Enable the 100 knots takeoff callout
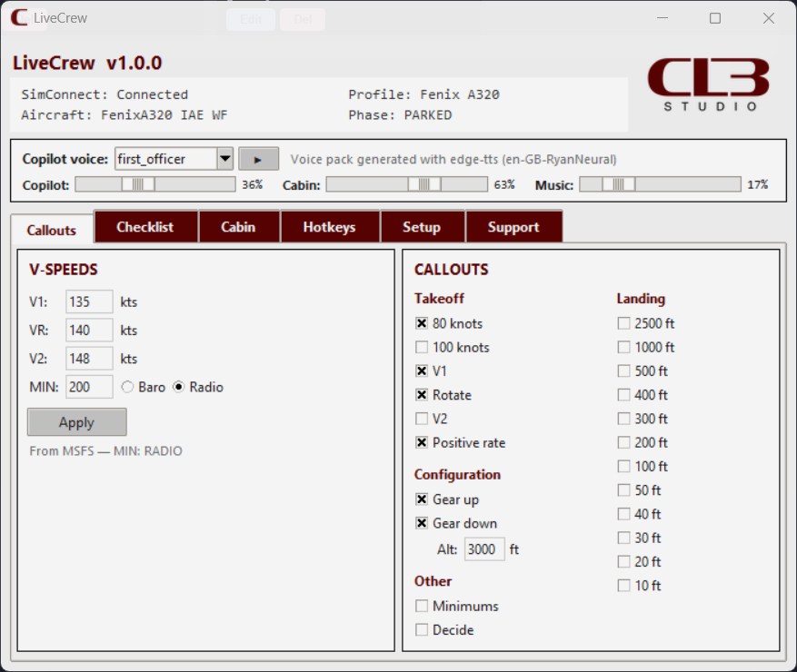Image resolution: width=797 pixels, height=672 pixels. click(423, 347)
